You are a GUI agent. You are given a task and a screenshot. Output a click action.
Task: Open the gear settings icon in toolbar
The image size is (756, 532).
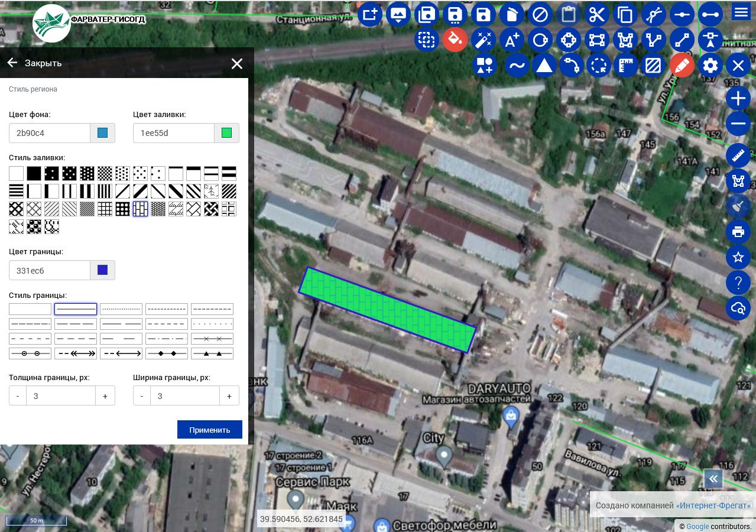[x=710, y=66]
